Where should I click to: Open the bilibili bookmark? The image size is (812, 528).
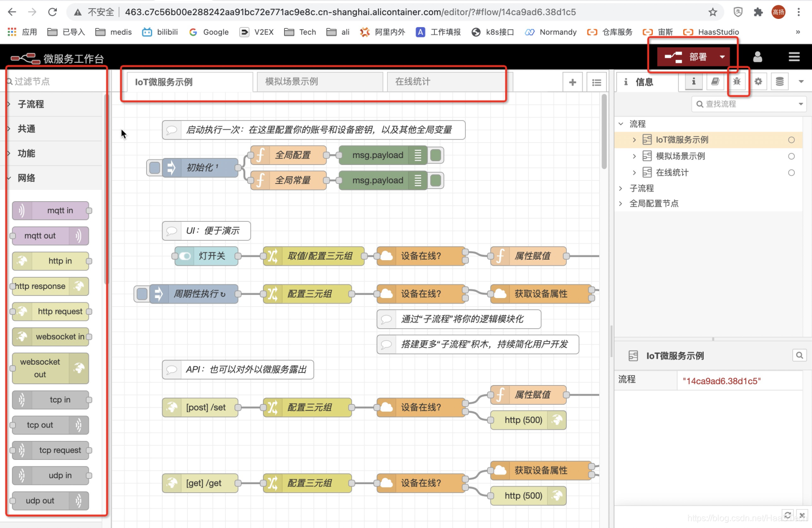point(160,32)
